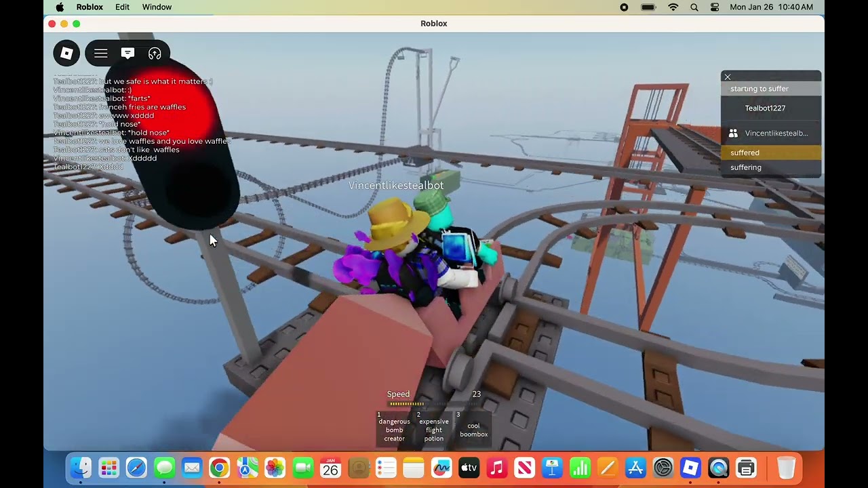This screenshot has height=488, width=868.
Task: Open Photos from the dock
Action: 275,468
